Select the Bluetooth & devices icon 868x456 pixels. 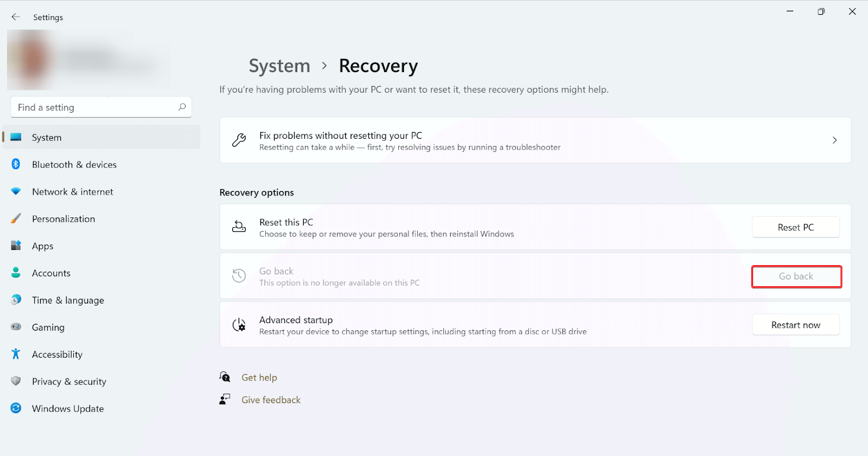click(16, 164)
